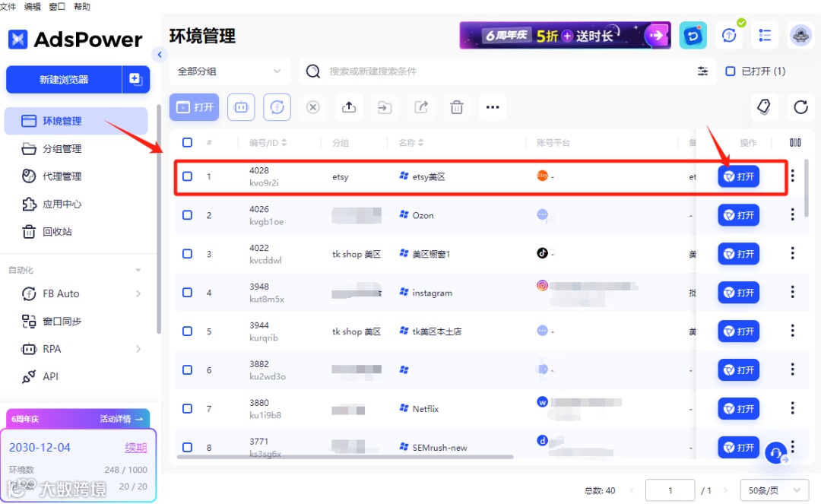Click the batch new browser plus icon
Image resolution: width=821 pixels, height=504 pixels.
tap(135, 79)
